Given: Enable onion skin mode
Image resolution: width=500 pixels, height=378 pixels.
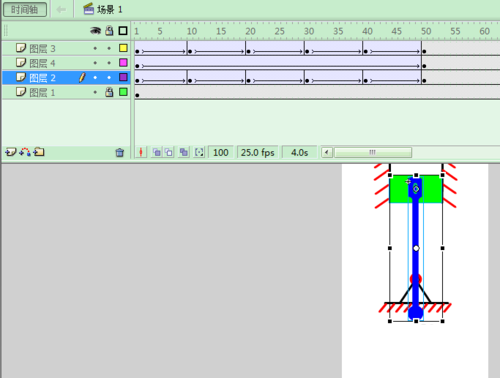Looking at the screenshot, I should point(157,153).
